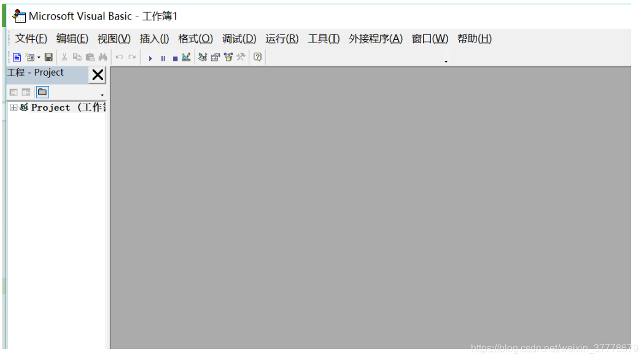Close the 工程 - Project panel
Image resolution: width=644 pixels, height=360 pixels.
pos(98,75)
